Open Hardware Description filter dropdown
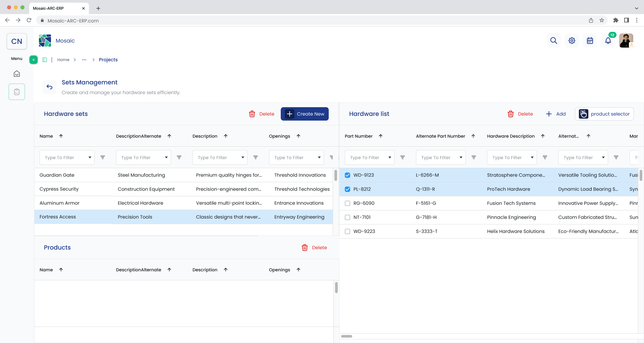The width and height of the screenshot is (644, 343). pyautogui.click(x=512, y=157)
